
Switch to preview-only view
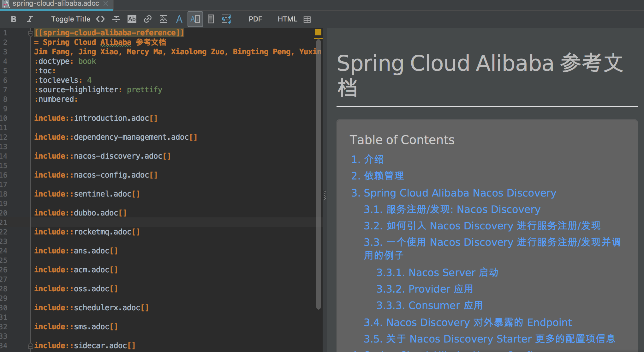[x=211, y=19]
